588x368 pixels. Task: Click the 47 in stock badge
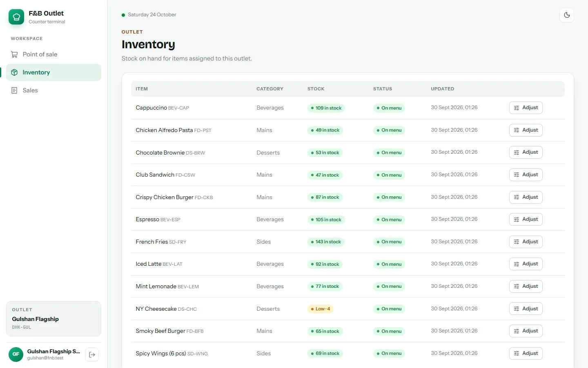point(325,175)
